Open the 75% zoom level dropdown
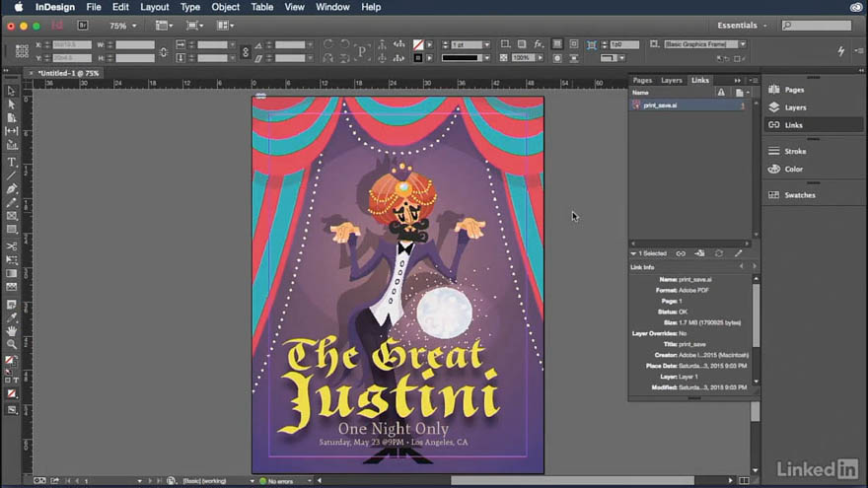 134,26
